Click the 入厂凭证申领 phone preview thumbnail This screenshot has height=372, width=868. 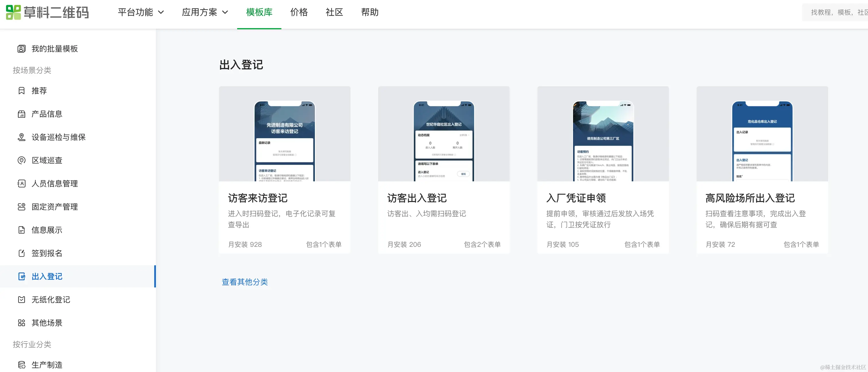[602, 141]
